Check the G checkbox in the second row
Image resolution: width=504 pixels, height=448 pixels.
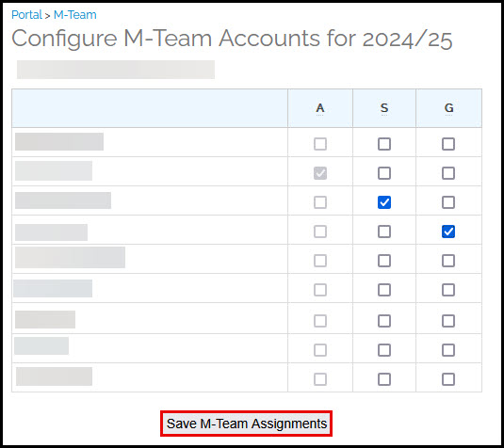point(448,173)
